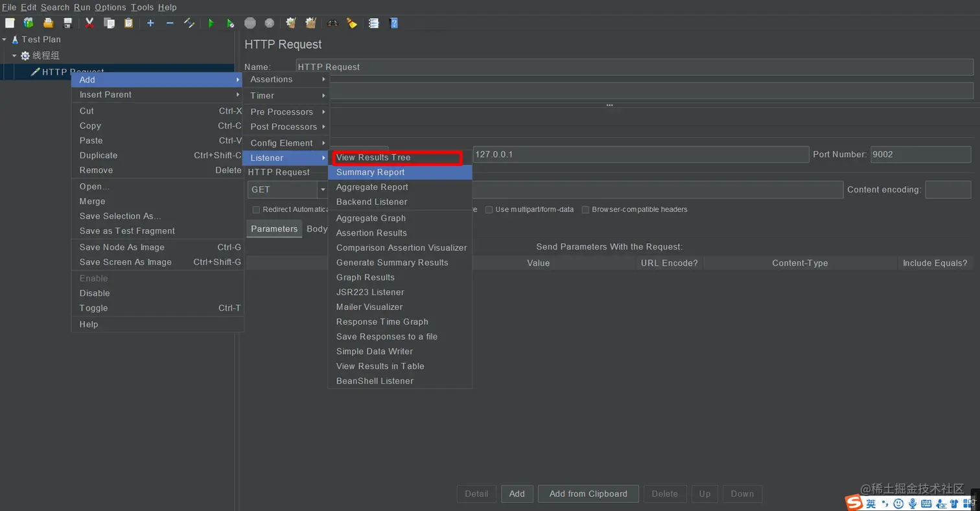The image size is (980, 511).
Task: Click the Up button below parameters
Action: 705,493
